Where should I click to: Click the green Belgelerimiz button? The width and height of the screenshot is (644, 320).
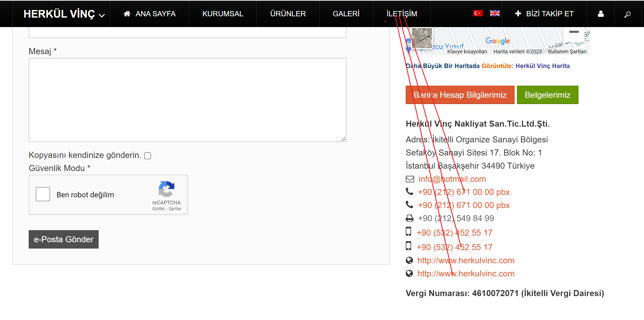click(x=547, y=95)
